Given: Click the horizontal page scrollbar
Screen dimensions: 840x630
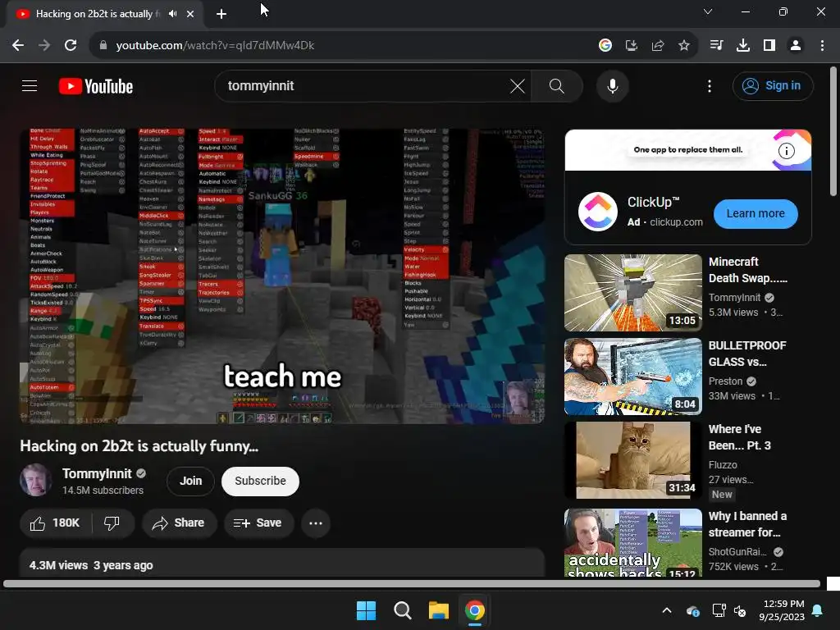Looking at the screenshot, I should tap(412, 584).
